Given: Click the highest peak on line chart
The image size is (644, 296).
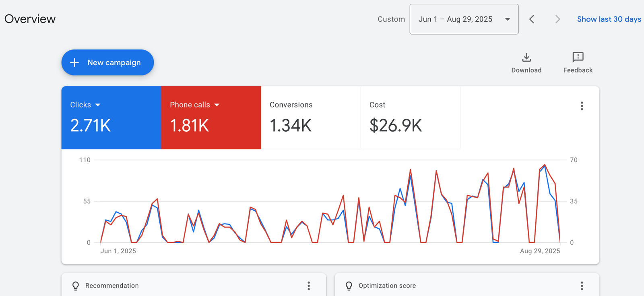Looking at the screenshot, I should point(545,165).
